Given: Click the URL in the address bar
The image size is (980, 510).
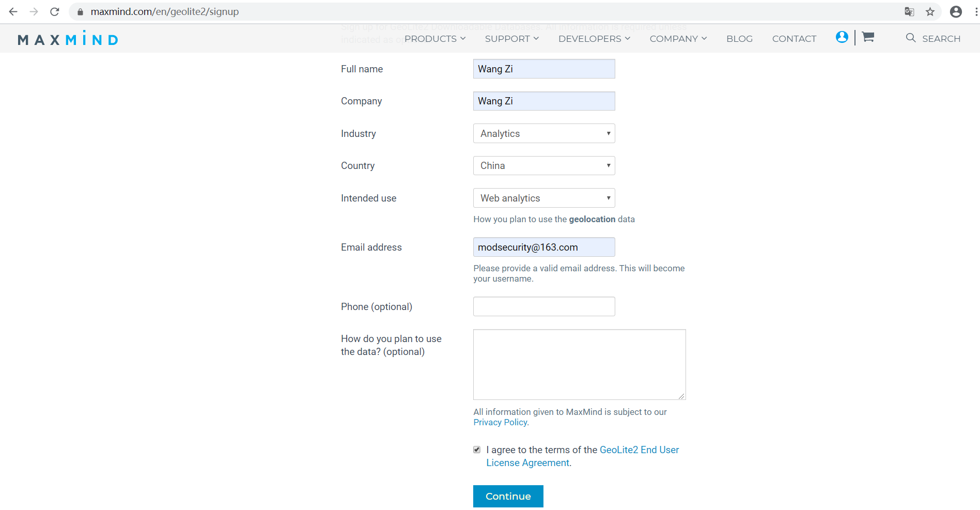Looking at the screenshot, I should [x=165, y=11].
